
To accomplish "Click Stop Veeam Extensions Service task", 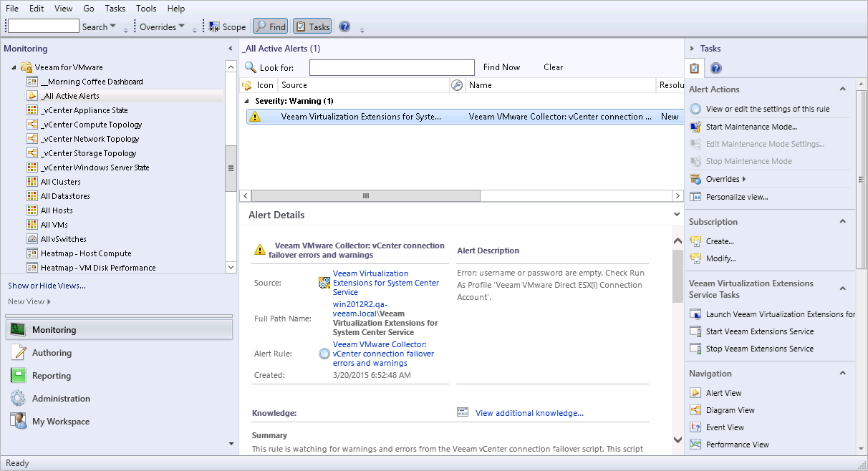I will (x=760, y=349).
